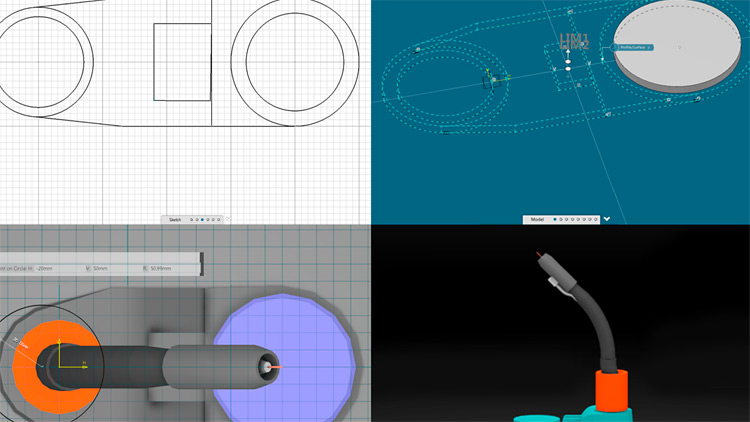Select the rectangle in the sketch view
Image resolution: width=750 pixels, height=422 pixels.
coord(181,62)
